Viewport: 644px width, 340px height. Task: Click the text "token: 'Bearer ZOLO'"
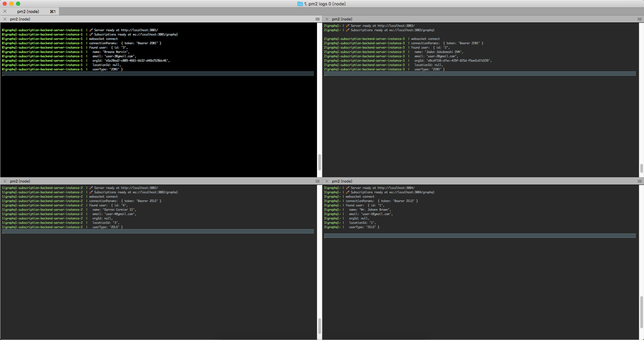[x=141, y=201]
